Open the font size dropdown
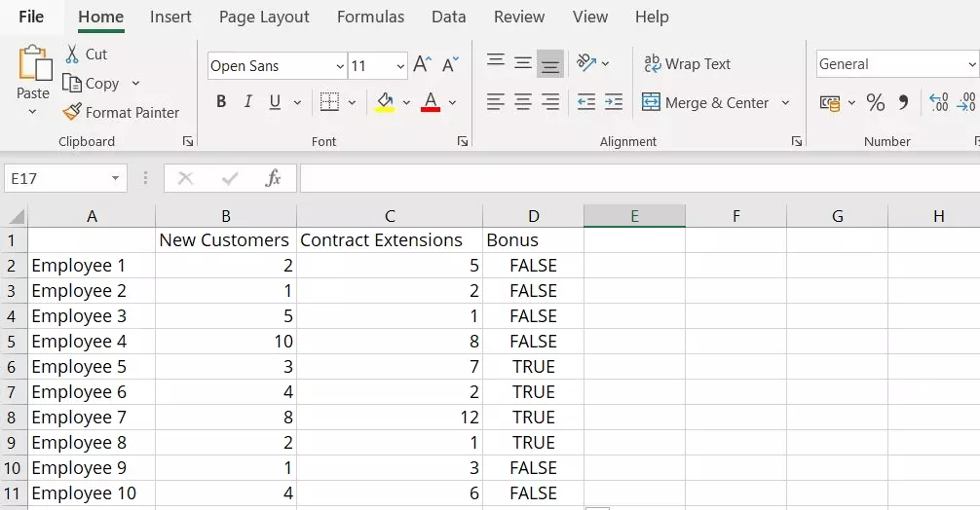Image resolution: width=980 pixels, height=510 pixels. pos(400,65)
